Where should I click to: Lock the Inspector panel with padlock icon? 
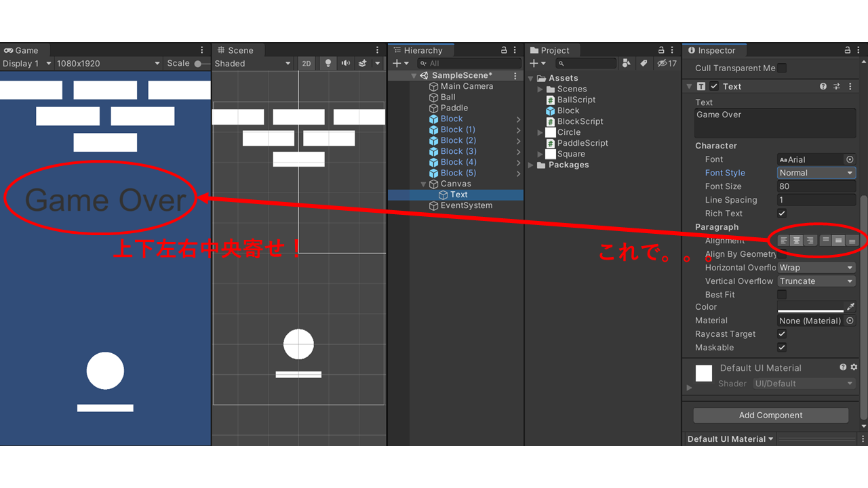click(848, 50)
